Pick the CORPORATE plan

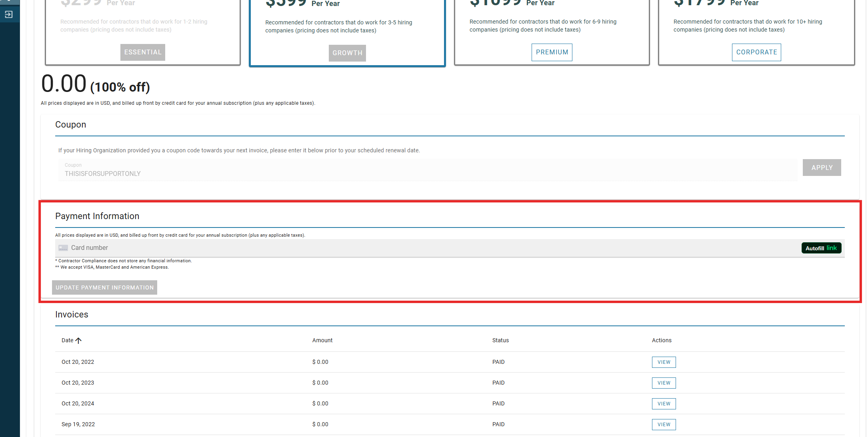[x=756, y=52]
